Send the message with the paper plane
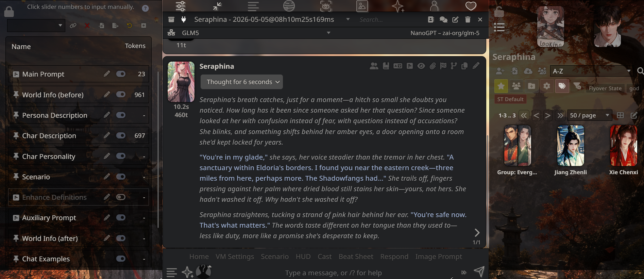Image resolution: width=644 pixels, height=279 pixels. (x=479, y=271)
